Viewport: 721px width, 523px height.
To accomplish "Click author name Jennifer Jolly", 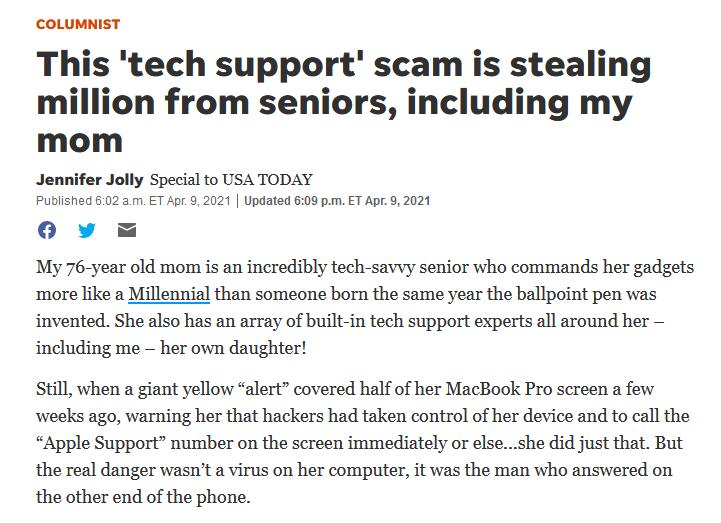I will coord(90,179).
